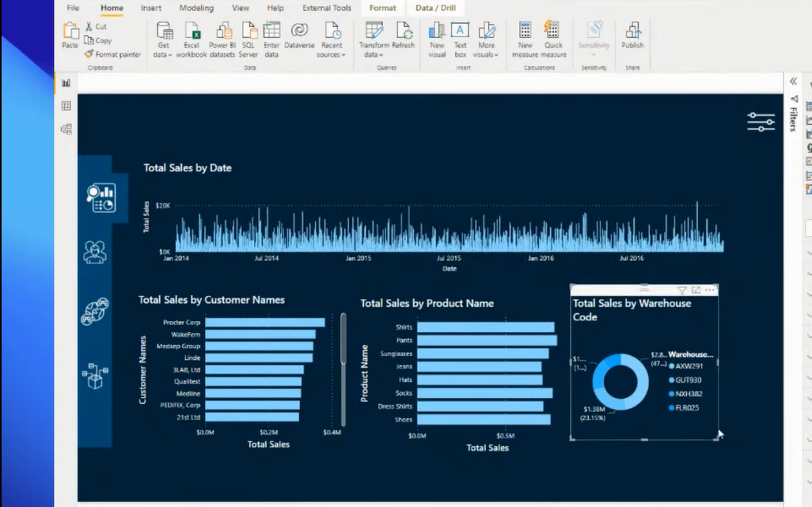Image resolution: width=812 pixels, height=507 pixels.
Task: Click the filter icon on donut visual header
Action: point(682,290)
